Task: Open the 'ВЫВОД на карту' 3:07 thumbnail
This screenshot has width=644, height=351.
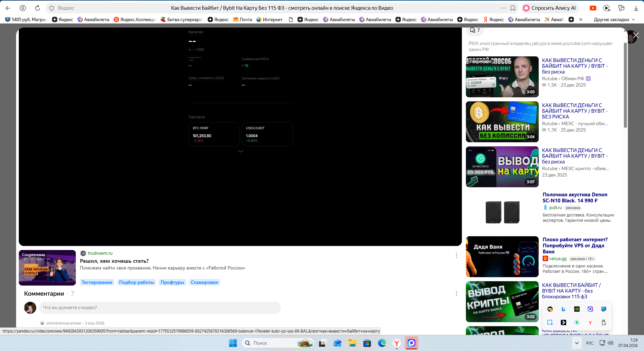Action: (x=502, y=167)
